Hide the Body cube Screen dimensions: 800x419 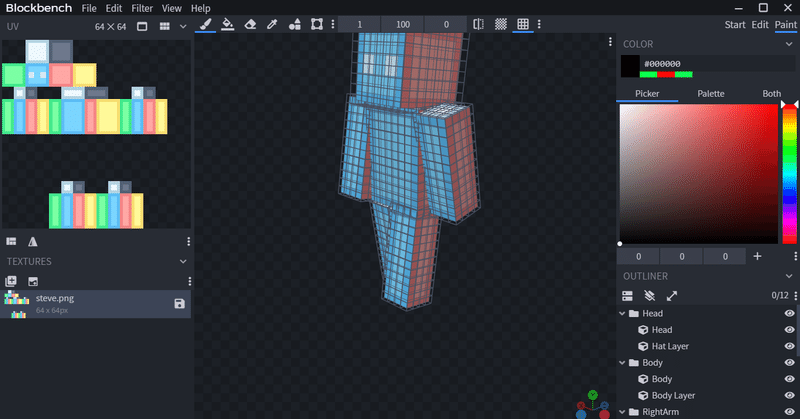click(789, 379)
